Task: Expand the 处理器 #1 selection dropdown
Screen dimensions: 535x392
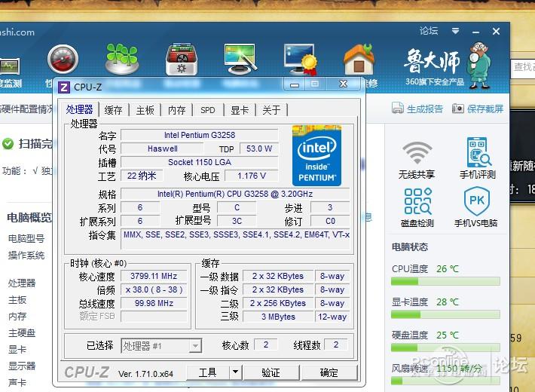Action: [195, 346]
